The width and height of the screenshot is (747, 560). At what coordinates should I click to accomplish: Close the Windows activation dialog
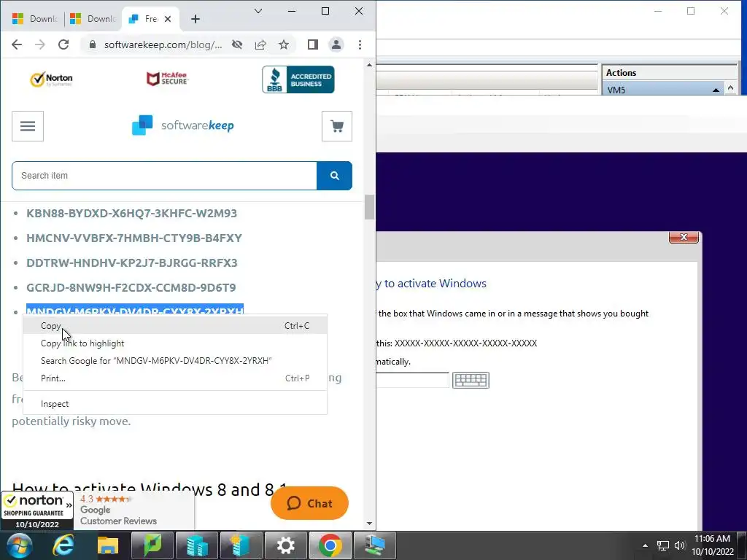click(684, 237)
